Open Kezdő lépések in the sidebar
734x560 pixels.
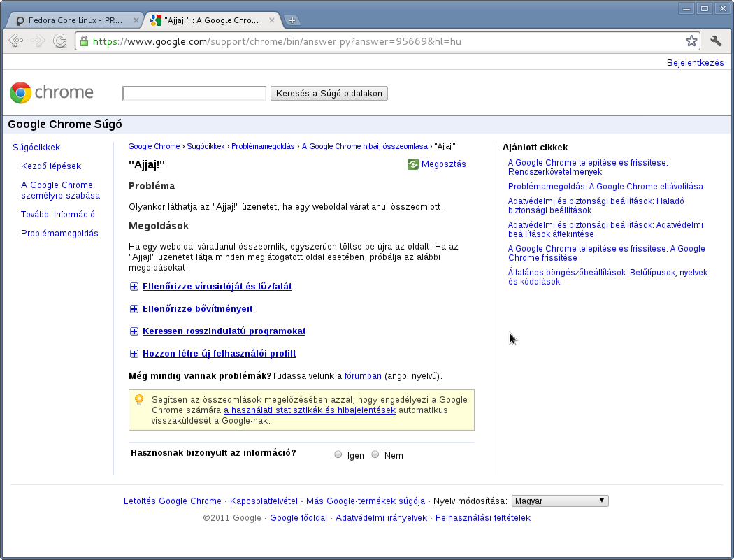(x=51, y=166)
